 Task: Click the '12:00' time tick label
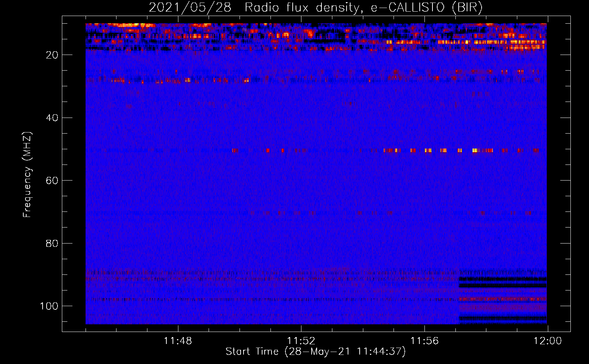[x=548, y=341]
